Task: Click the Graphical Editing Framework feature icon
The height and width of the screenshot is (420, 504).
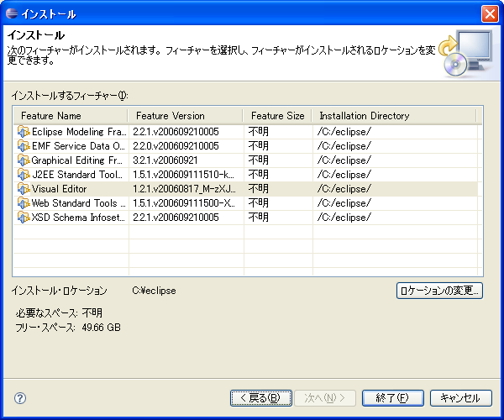Action: click(23, 160)
